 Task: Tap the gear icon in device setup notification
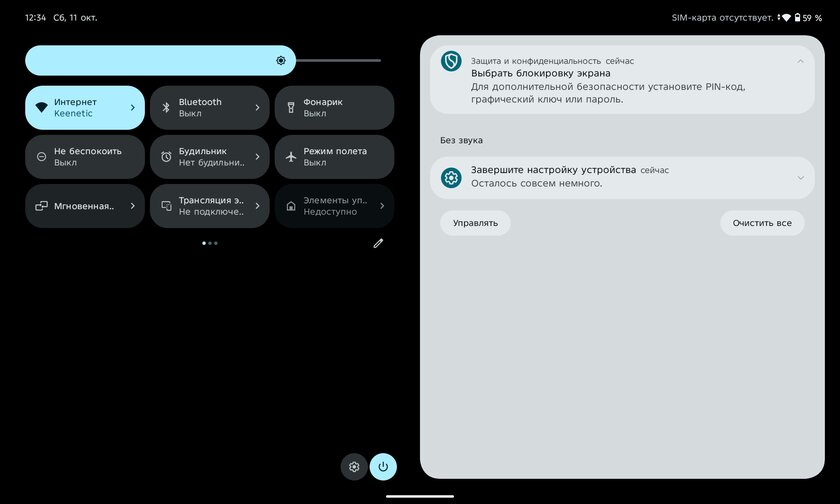tap(451, 178)
